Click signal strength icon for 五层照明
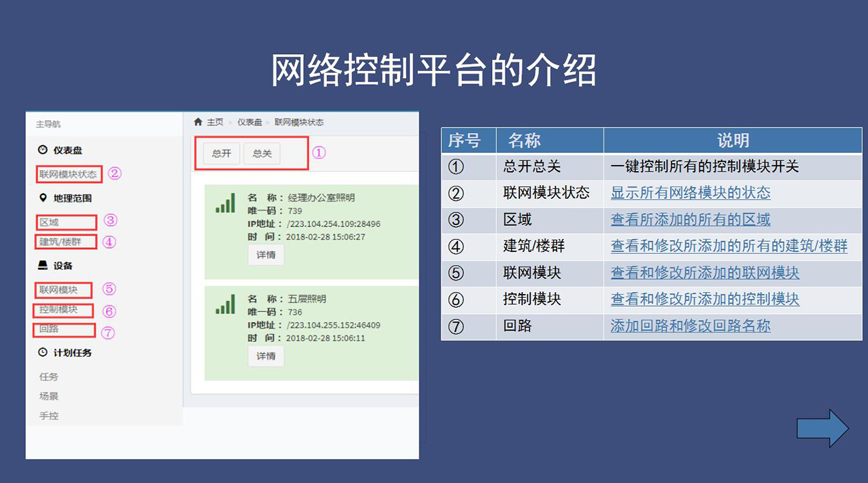The image size is (868, 483). pyautogui.click(x=225, y=305)
